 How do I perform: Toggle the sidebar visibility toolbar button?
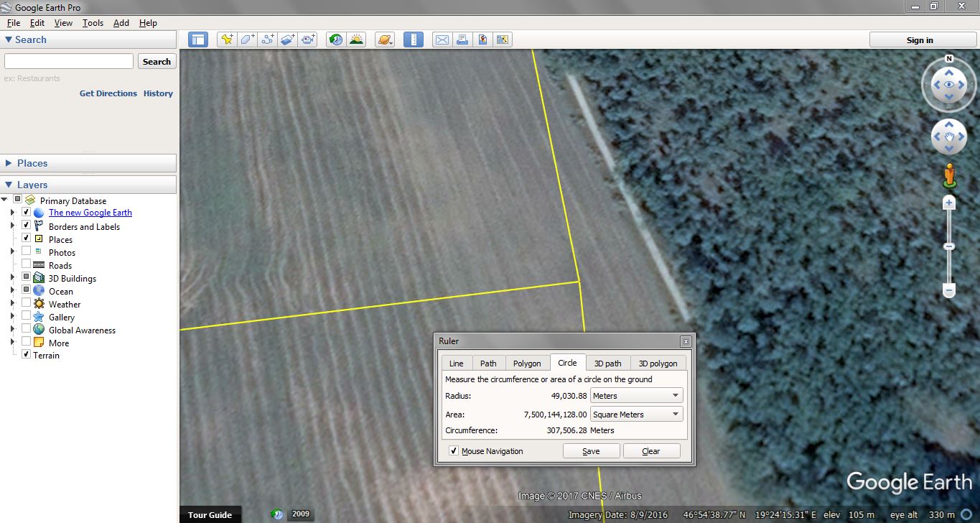[198, 40]
